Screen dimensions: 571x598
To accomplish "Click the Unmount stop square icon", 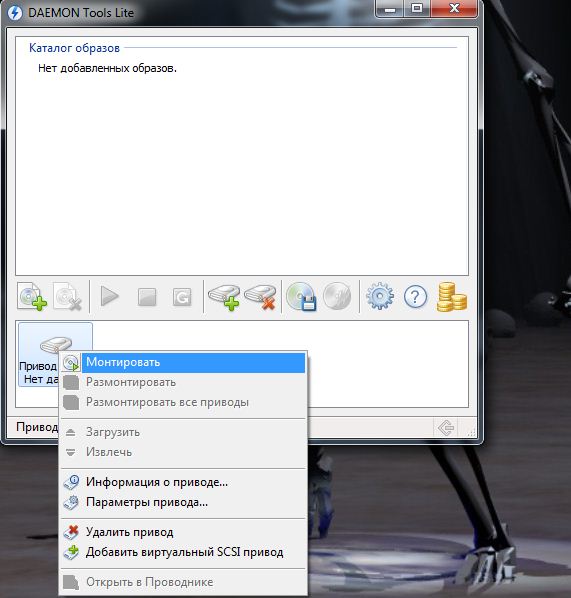I will pos(147,297).
